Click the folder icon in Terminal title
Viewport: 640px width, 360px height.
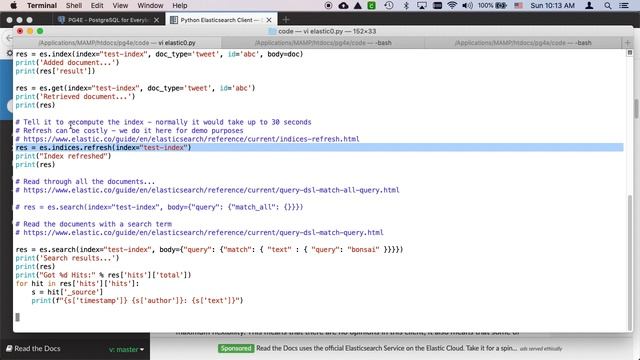pyautogui.click(x=272, y=31)
